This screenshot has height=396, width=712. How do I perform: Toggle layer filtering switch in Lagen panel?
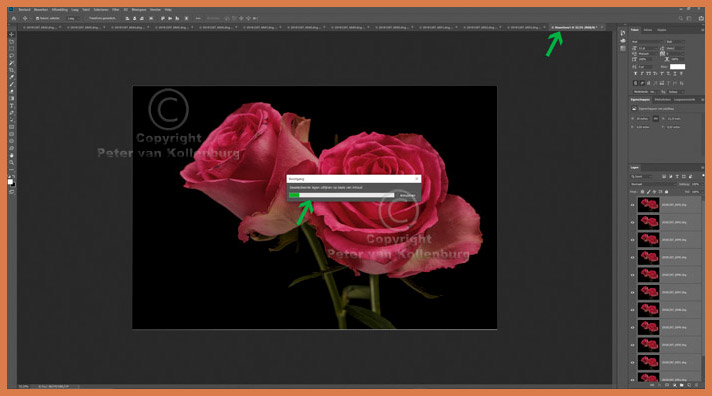click(703, 175)
